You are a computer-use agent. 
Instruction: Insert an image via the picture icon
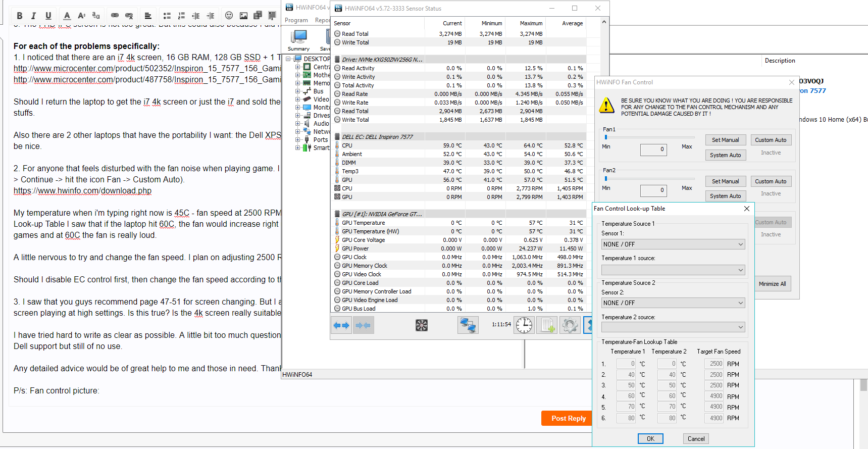click(243, 16)
